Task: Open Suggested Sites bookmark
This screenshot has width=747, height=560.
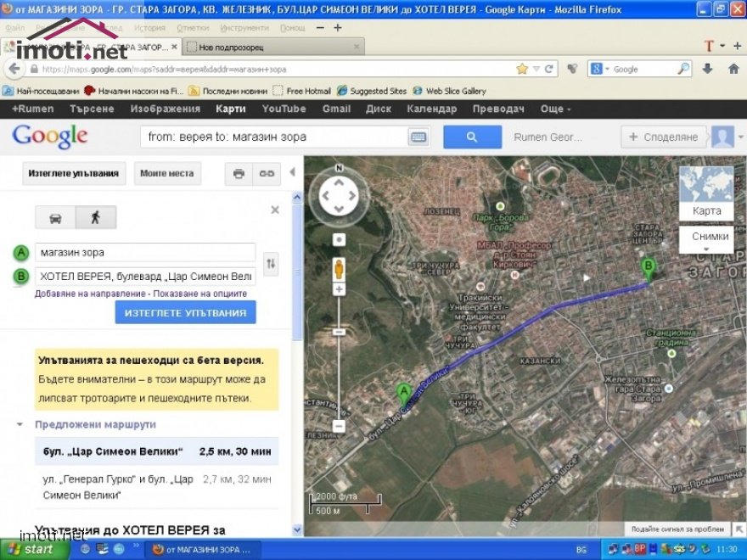Action: point(372,91)
